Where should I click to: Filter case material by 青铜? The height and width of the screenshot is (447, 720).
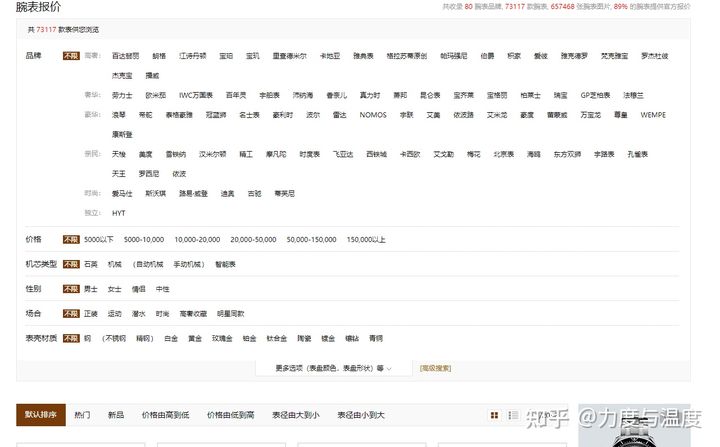tap(376, 339)
